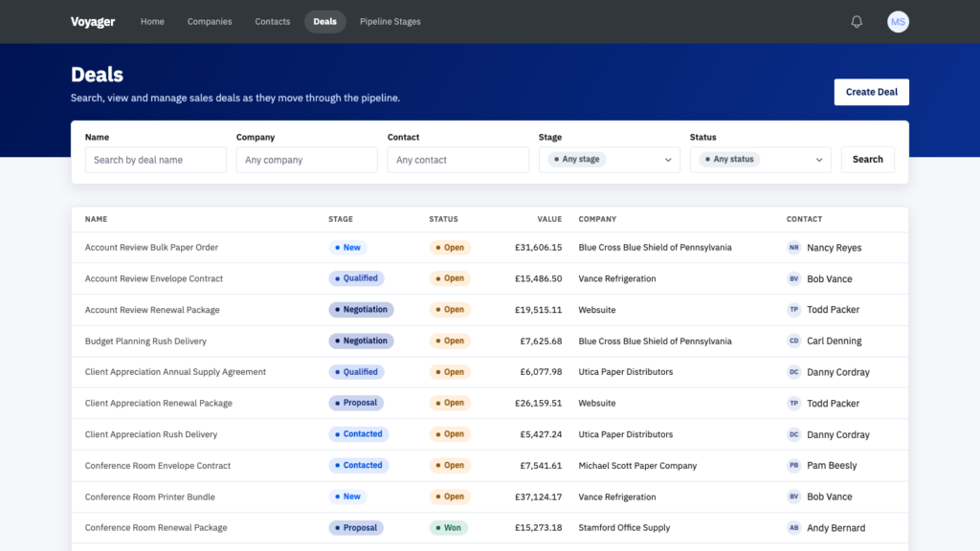Click Todd Packer avatar in Account Review row

pos(793,309)
